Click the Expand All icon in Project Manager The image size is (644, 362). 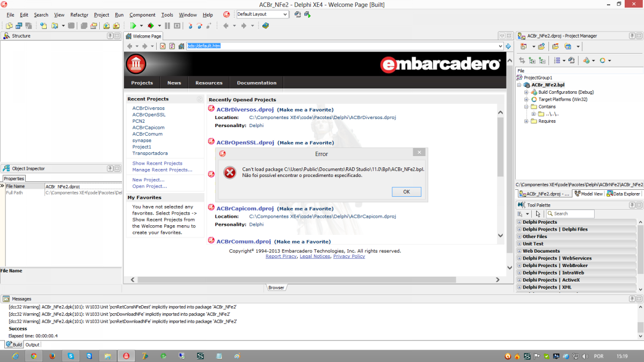click(532, 61)
